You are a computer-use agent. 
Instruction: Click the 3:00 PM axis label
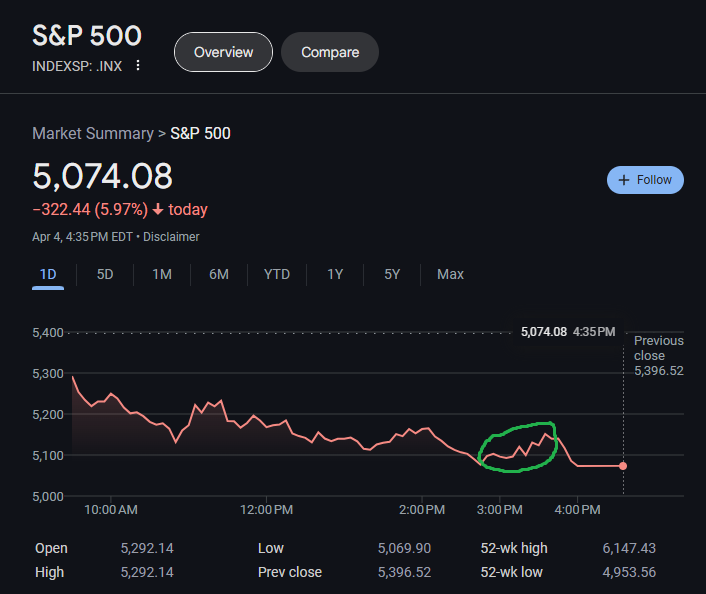(x=500, y=510)
